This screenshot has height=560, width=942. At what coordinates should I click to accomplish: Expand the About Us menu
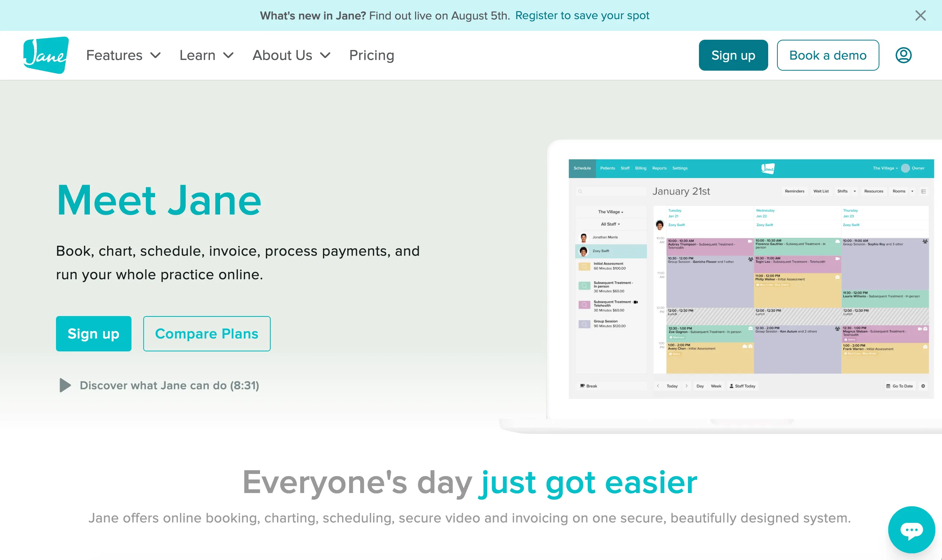[292, 55]
